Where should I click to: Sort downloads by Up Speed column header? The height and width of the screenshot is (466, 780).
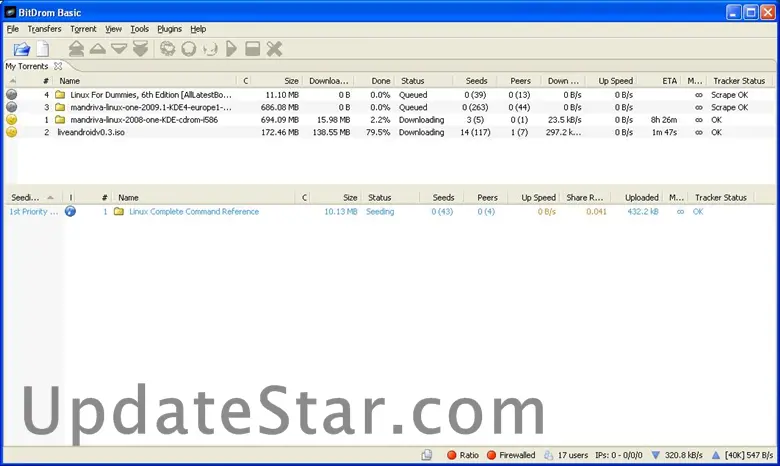click(615, 81)
